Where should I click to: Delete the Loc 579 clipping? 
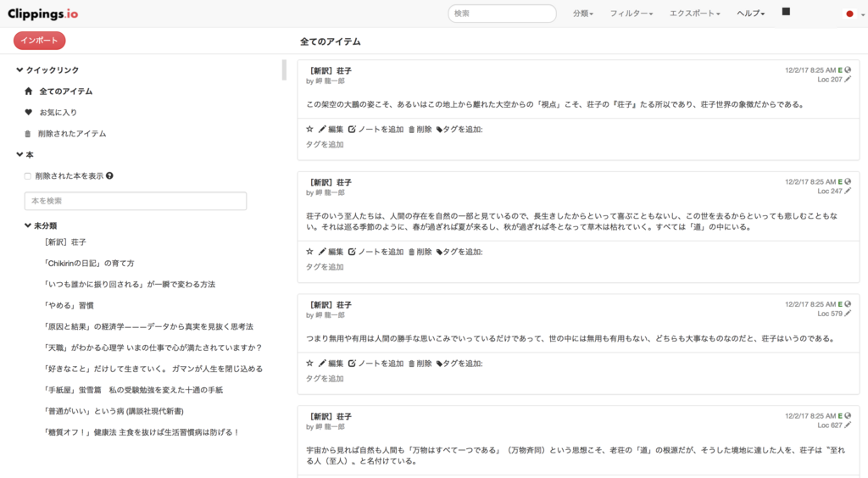tap(420, 364)
